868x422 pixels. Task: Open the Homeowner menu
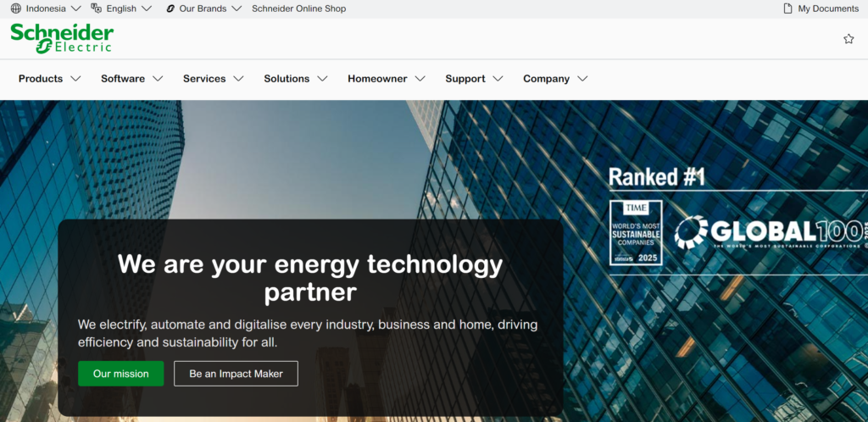click(x=377, y=79)
